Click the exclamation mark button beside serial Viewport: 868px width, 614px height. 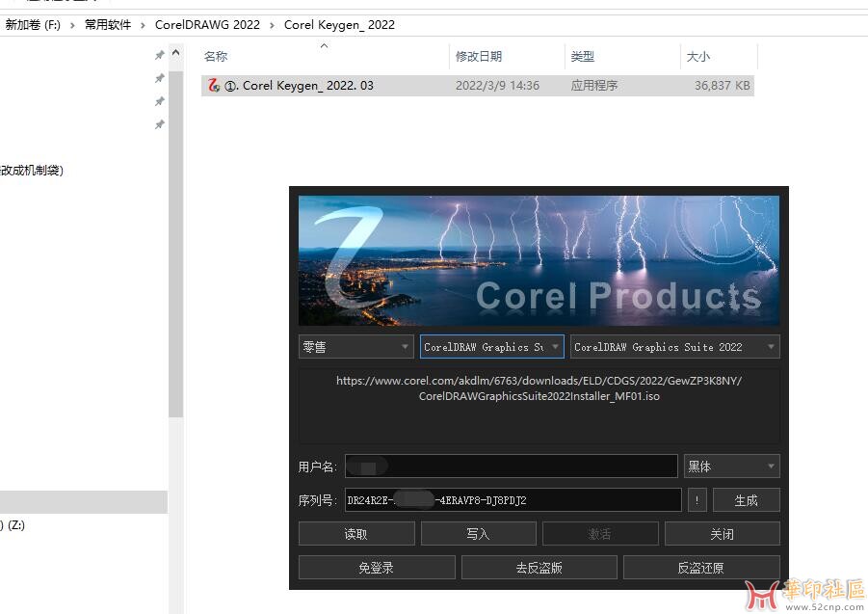(x=697, y=500)
